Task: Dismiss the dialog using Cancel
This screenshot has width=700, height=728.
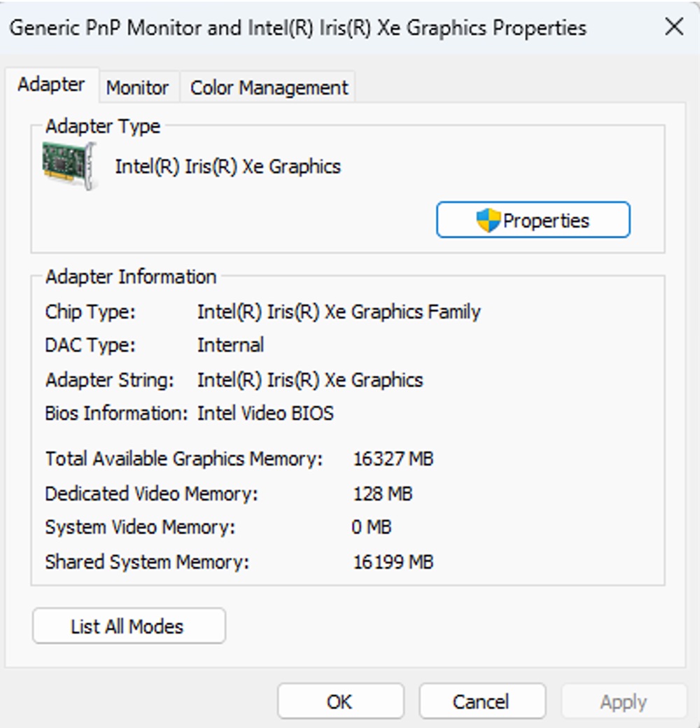Action: pos(482,701)
